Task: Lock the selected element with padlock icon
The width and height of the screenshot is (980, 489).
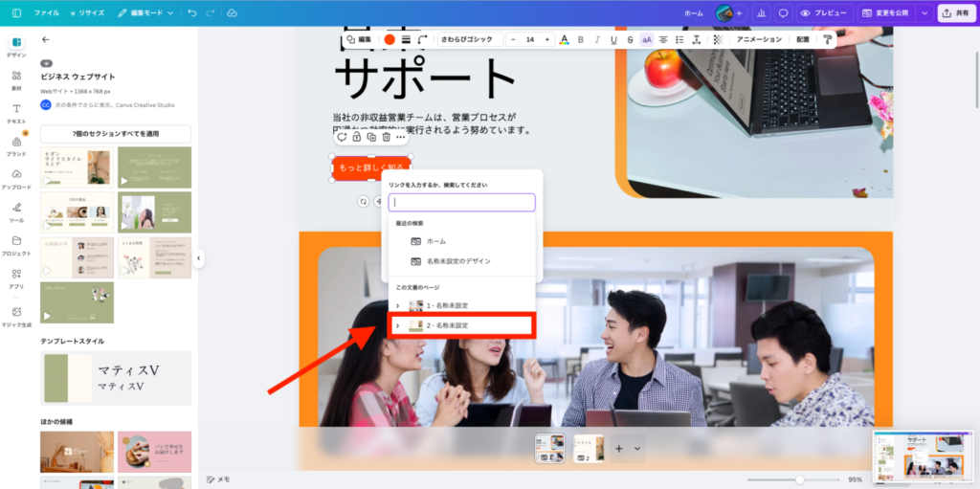Action: tap(356, 137)
